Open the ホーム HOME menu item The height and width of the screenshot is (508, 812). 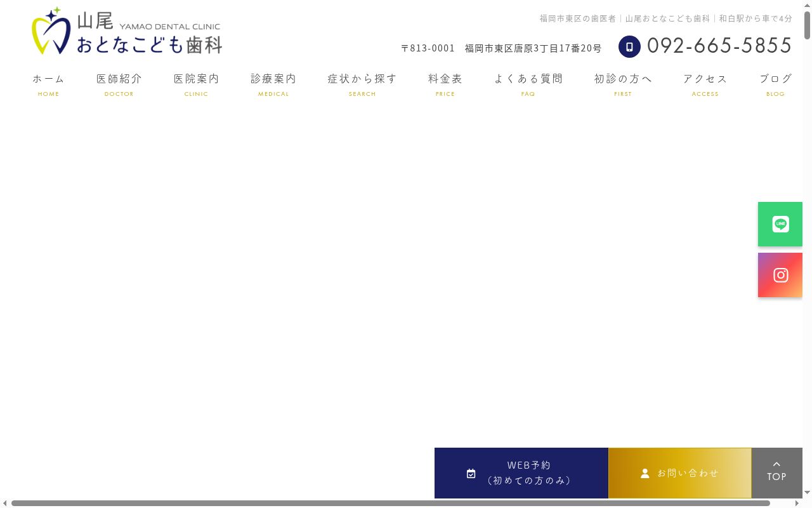tap(49, 84)
